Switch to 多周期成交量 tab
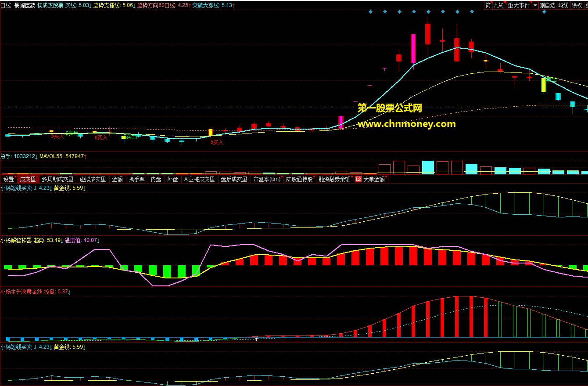The width and height of the screenshot is (588, 386). [57, 179]
